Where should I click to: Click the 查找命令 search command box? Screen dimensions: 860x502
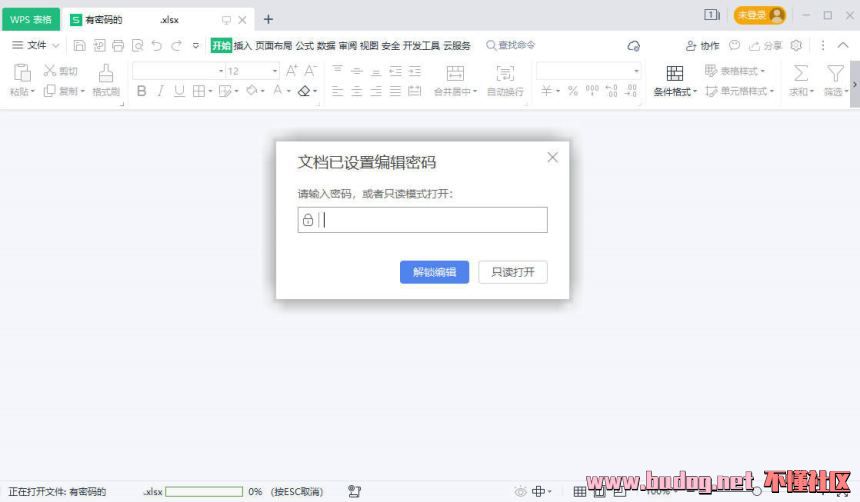tap(511, 45)
